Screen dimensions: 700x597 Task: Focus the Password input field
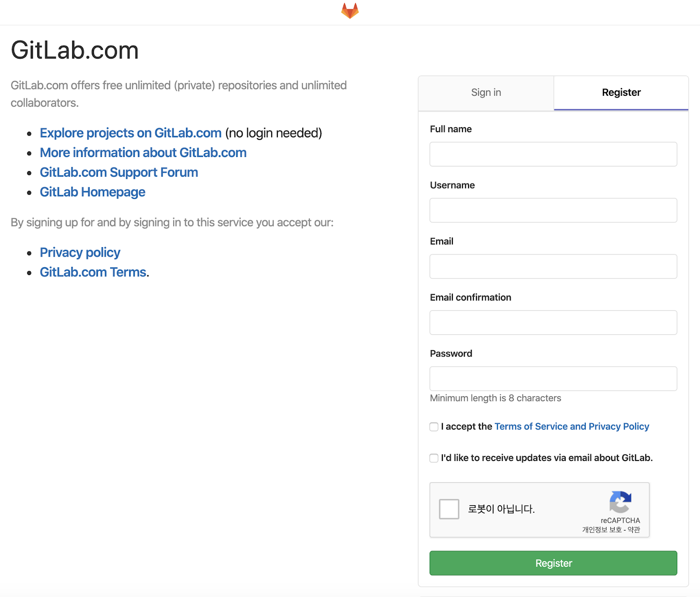553,379
